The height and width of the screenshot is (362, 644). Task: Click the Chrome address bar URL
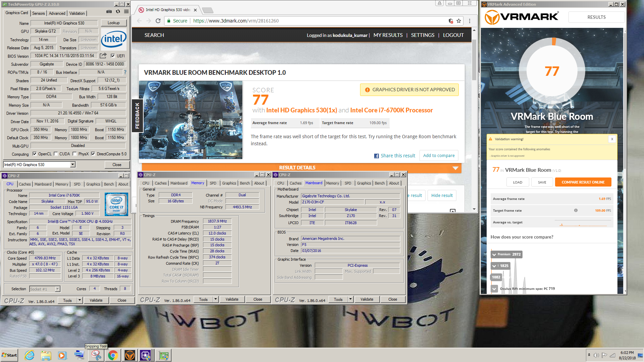(236, 21)
